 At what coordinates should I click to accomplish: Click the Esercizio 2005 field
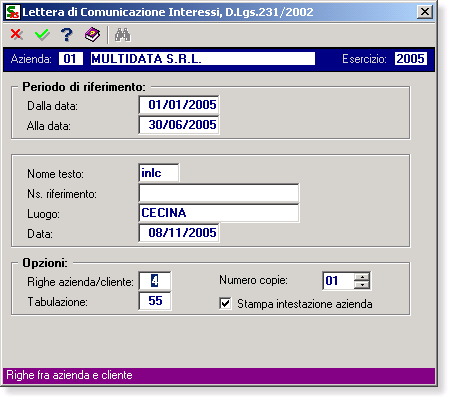(411, 59)
